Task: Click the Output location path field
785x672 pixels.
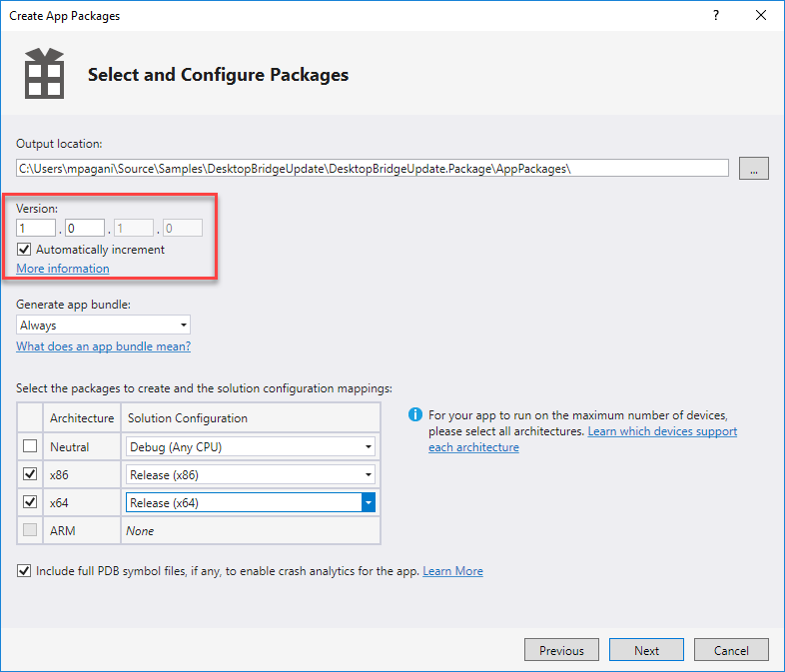Action: [x=373, y=168]
